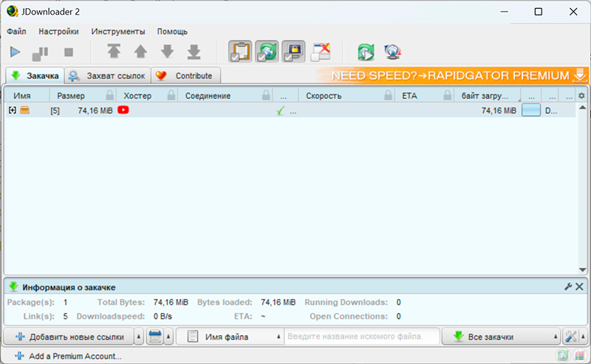Expand the package row in list
The image size is (591, 364).
point(13,110)
